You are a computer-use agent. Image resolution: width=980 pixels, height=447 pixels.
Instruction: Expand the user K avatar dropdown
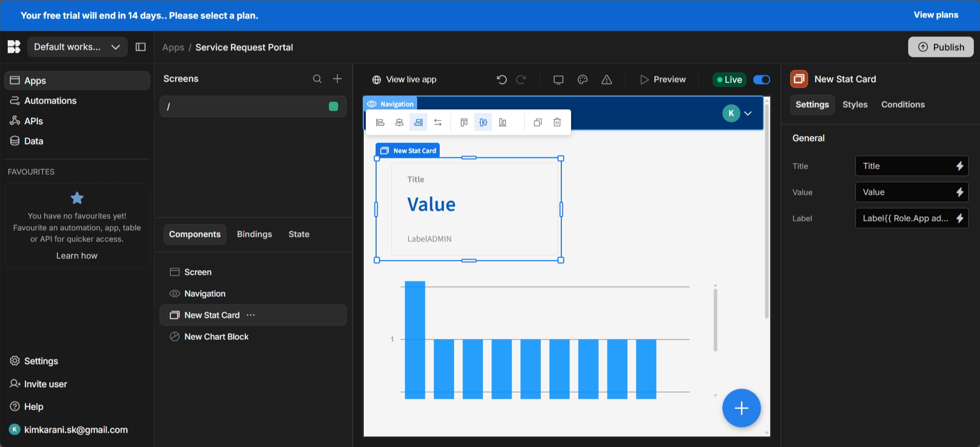(737, 113)
